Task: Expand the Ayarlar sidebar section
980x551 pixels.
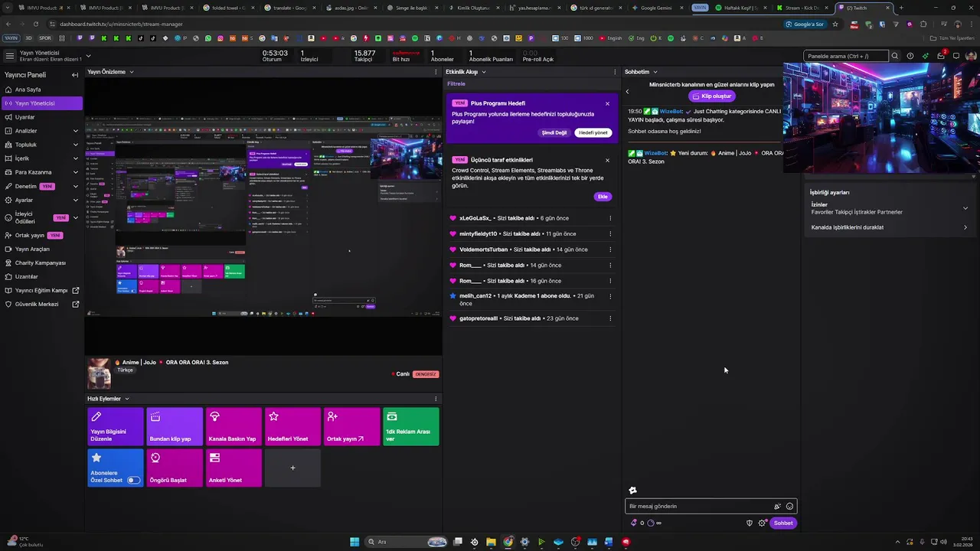Action: pyautogui.click(x=75, y=200)
